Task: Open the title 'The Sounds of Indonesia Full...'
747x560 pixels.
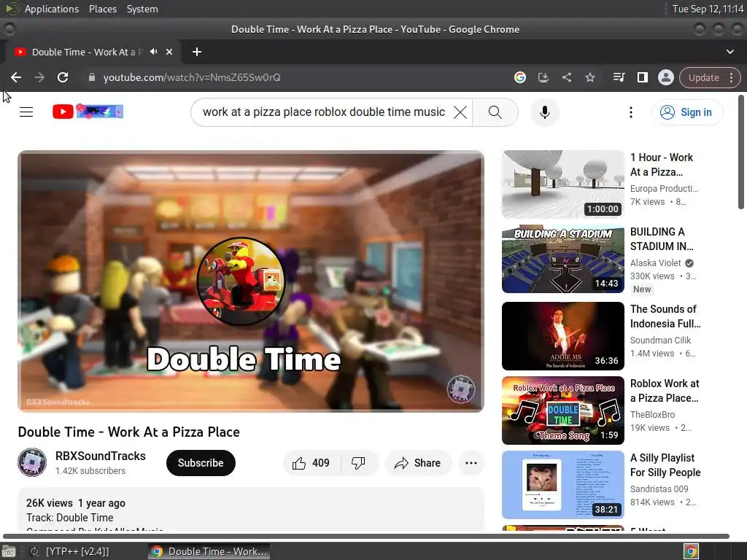Action: tap(665, 316)
